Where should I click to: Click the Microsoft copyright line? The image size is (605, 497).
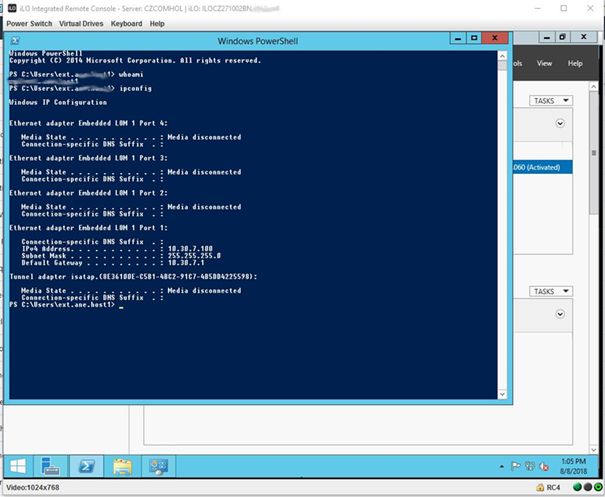pyautogui.click(x=135, y=61)
